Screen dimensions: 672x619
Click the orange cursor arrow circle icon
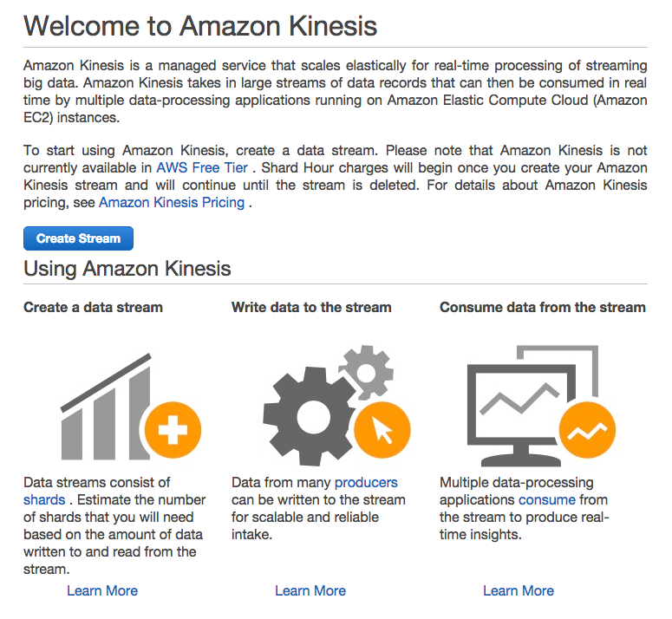click(382, 430)
